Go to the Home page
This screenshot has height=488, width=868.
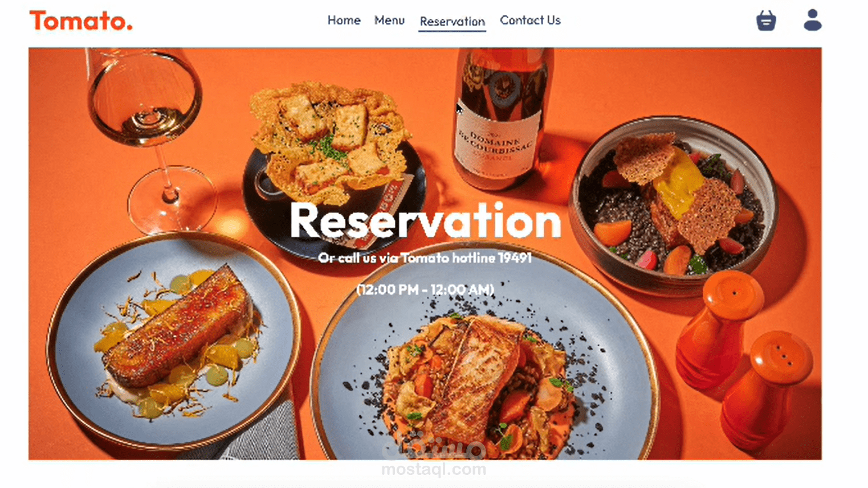pos(344,20)
